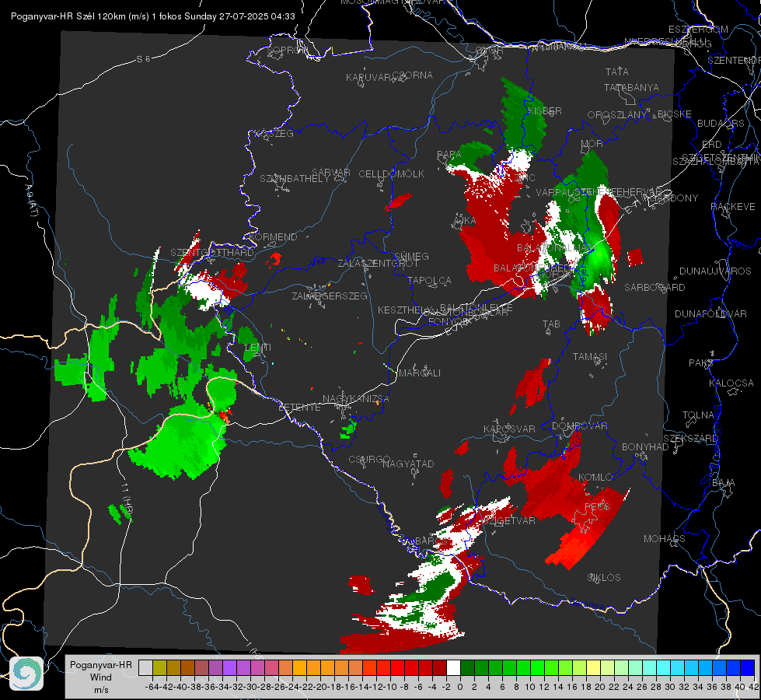Click the KALOCSA city label
The image size is (761, 700).
pos(731,383)
